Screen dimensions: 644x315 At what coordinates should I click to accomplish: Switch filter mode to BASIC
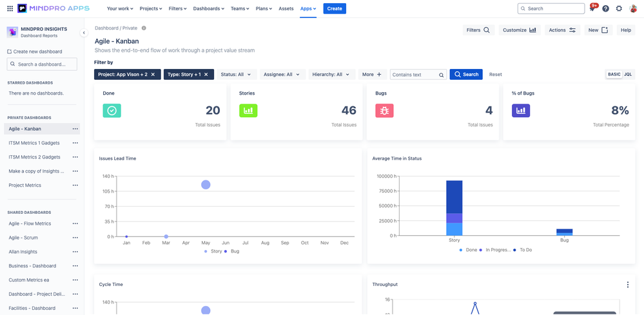(614, 74)
